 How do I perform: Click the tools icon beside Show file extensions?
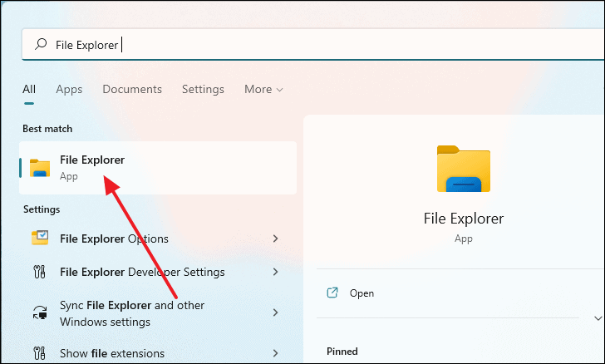[x=39, y=353]
